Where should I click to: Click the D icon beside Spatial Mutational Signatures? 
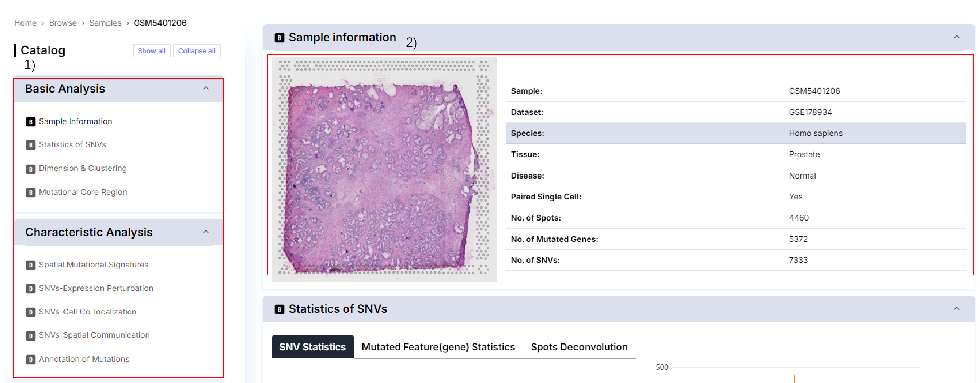pos(30,265)
